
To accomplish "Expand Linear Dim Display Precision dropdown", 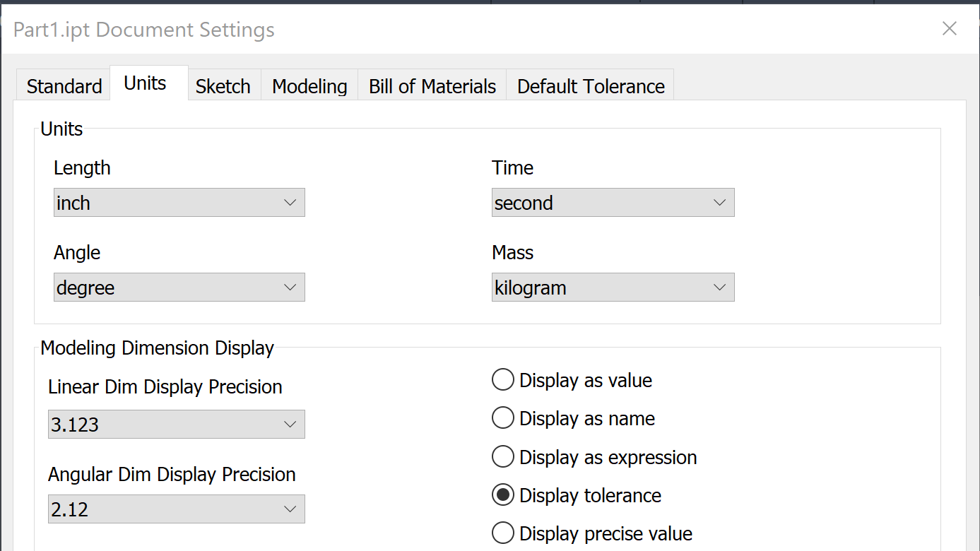I will pyautogui.click(x=176, y=425).
